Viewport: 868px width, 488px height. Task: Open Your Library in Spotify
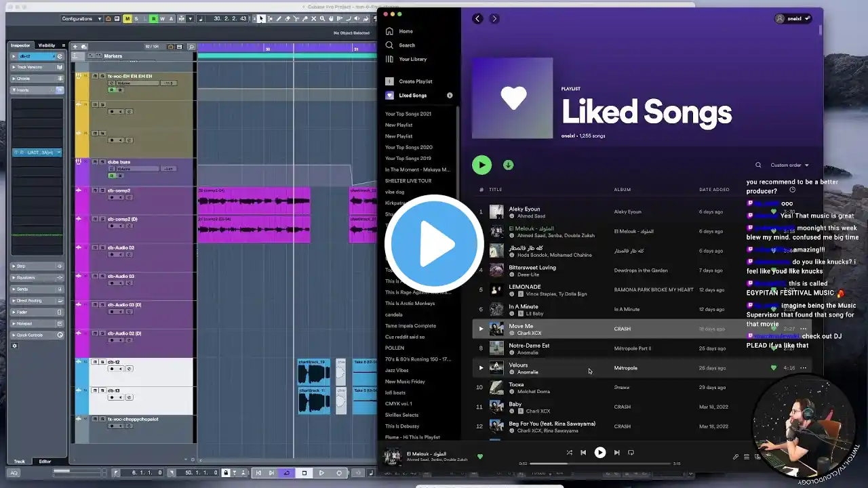coord(412,59)
